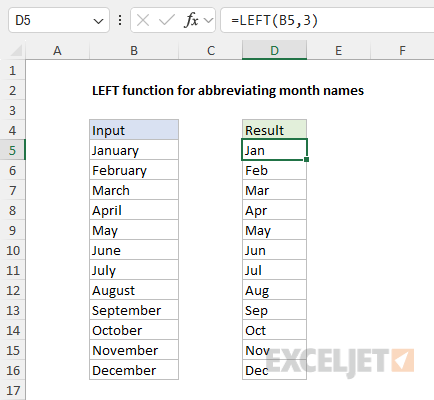Select row 1 header
Image resolution: width=434 pixels, height=400 pixels.
tap(13, 70)
